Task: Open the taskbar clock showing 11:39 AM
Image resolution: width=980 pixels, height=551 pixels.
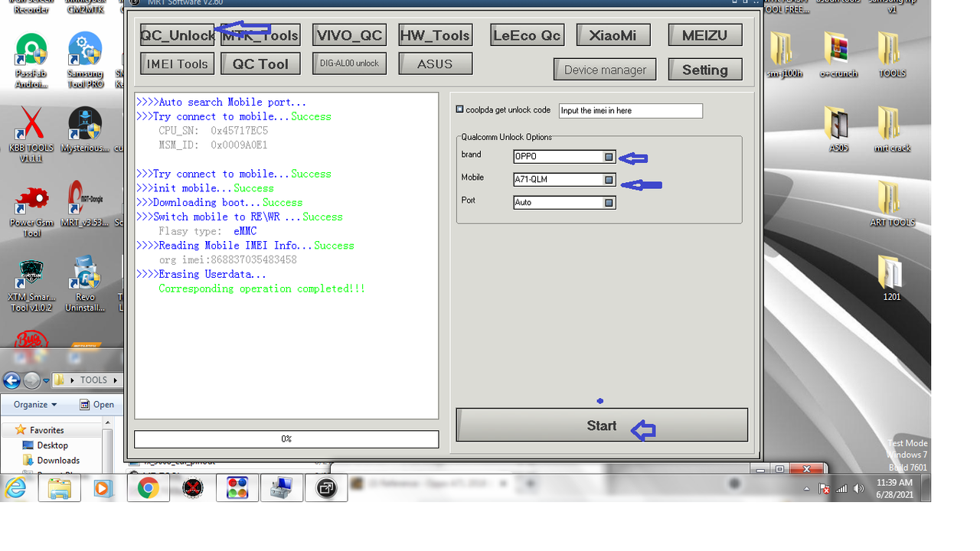Action: point(894,488)
